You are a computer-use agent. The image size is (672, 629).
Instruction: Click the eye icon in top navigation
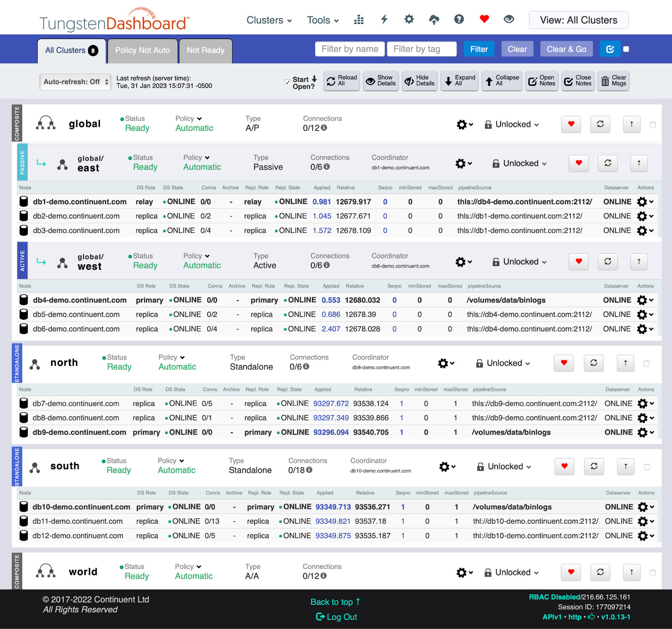click(509, 19)
